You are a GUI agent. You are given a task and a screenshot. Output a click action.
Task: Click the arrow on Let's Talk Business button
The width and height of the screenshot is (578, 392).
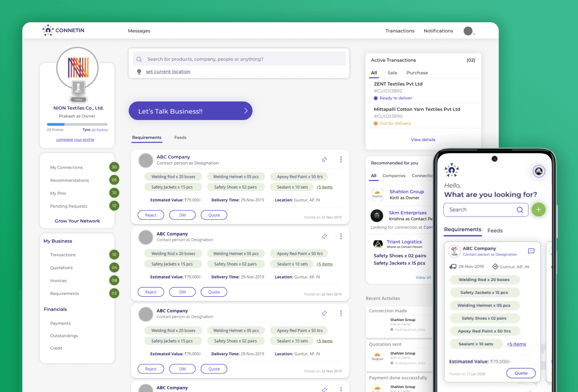246,111
